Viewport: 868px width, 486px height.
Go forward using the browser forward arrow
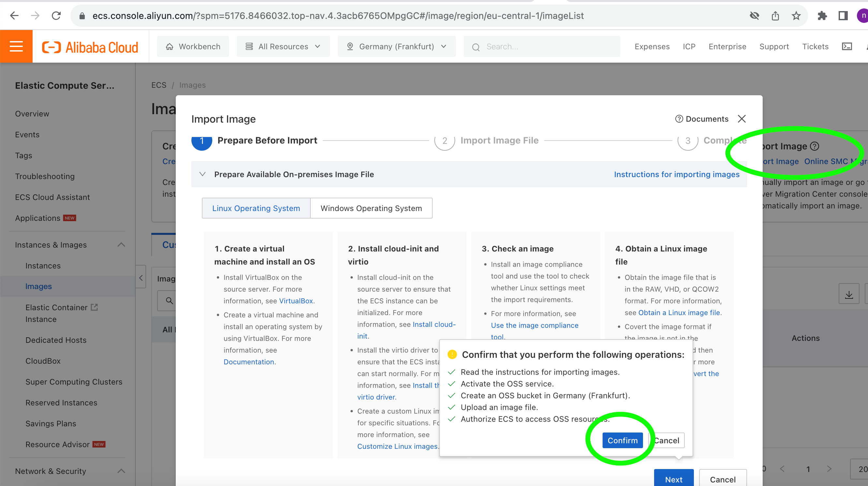(x=35, y=16)
